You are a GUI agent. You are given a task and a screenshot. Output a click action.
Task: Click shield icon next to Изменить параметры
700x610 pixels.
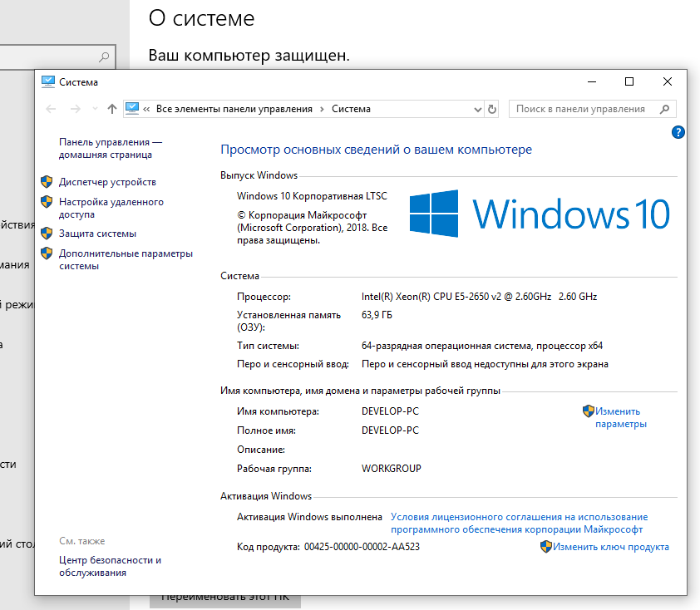pos(589,411)
